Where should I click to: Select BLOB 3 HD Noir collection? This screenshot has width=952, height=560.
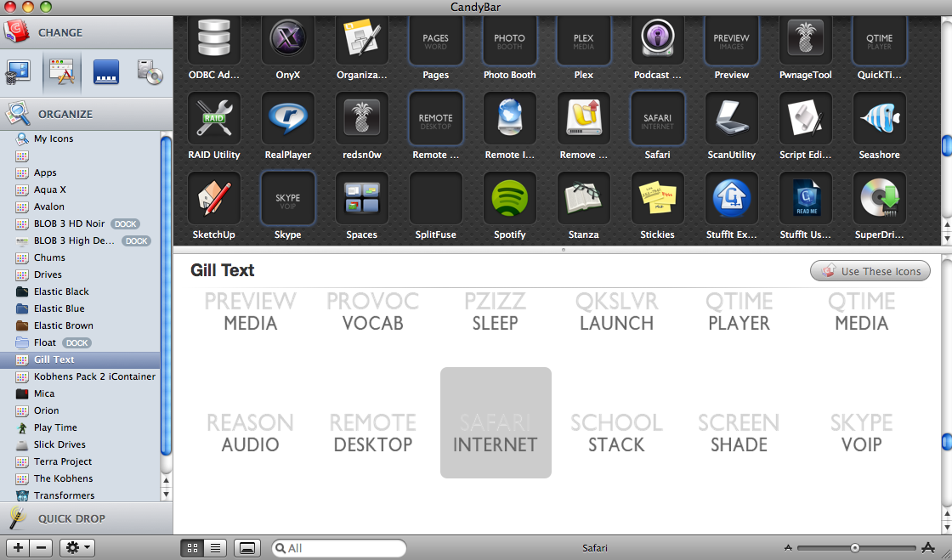click(x=80, y=223)
